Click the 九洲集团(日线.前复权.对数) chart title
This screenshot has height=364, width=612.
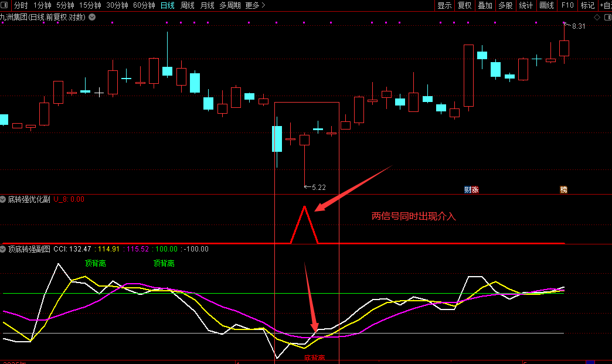[x=43, y=17]
